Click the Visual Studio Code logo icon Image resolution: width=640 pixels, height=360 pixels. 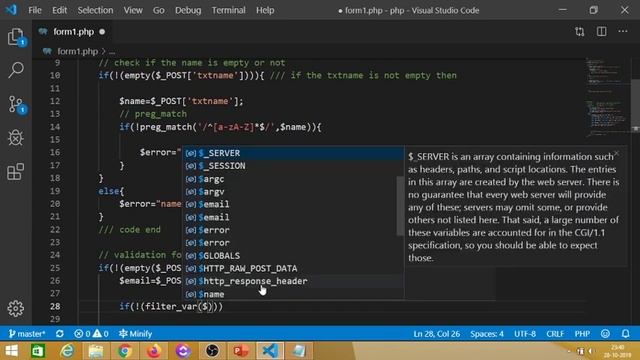pyautogui.click(x=11, y=10)
